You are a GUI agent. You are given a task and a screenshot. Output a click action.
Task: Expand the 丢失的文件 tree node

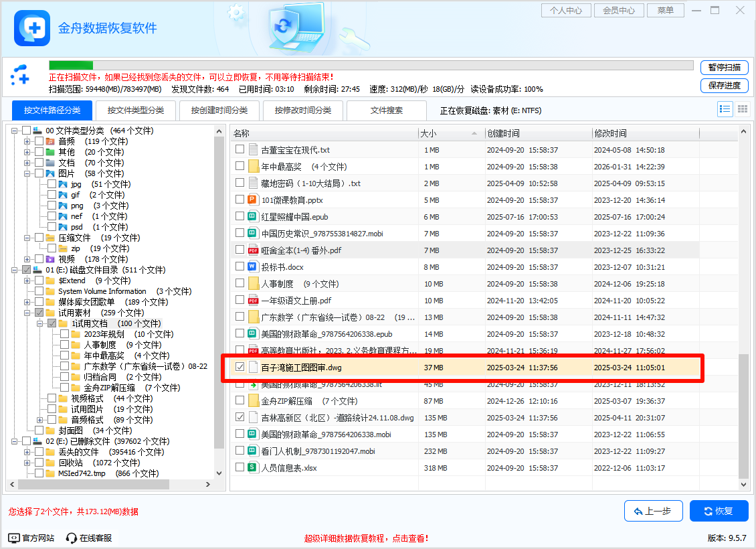(x=27, y=452)
